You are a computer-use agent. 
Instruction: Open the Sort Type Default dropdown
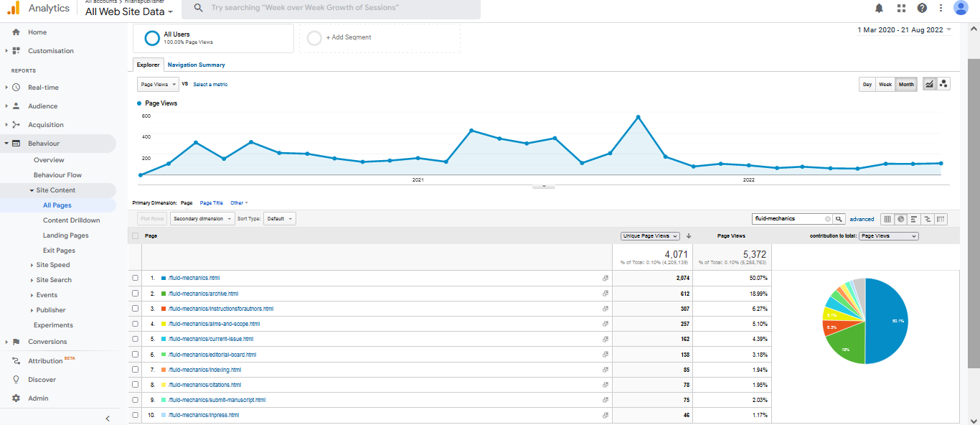(x=280, y=219)
